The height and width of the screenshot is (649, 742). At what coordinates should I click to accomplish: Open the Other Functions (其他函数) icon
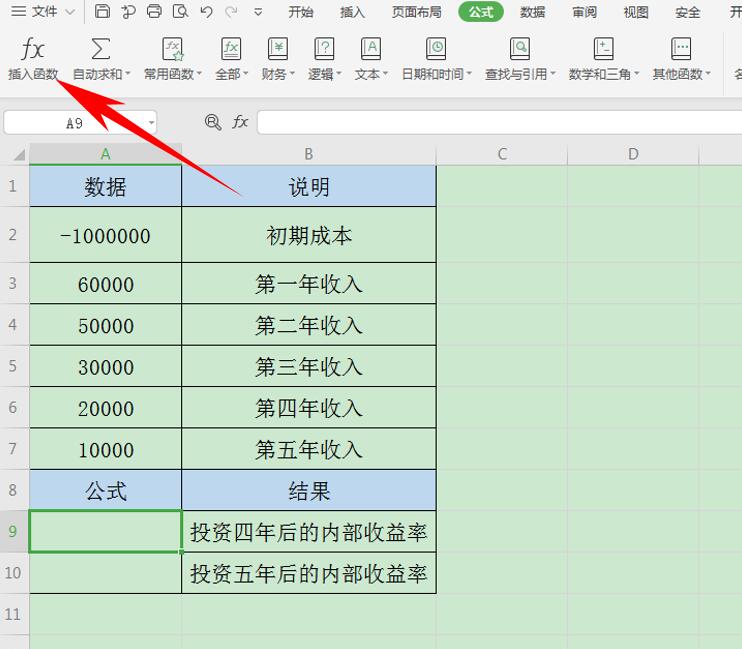[681, 49]
